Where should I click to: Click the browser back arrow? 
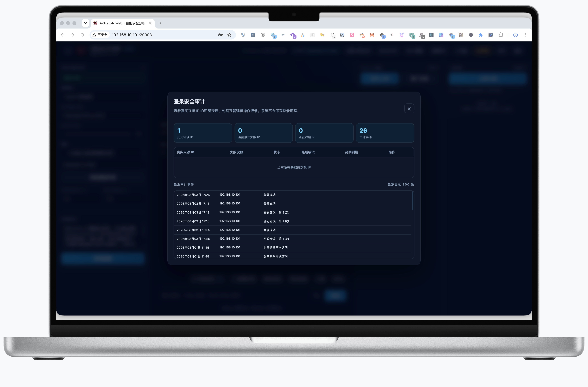[x=63, y=35]
